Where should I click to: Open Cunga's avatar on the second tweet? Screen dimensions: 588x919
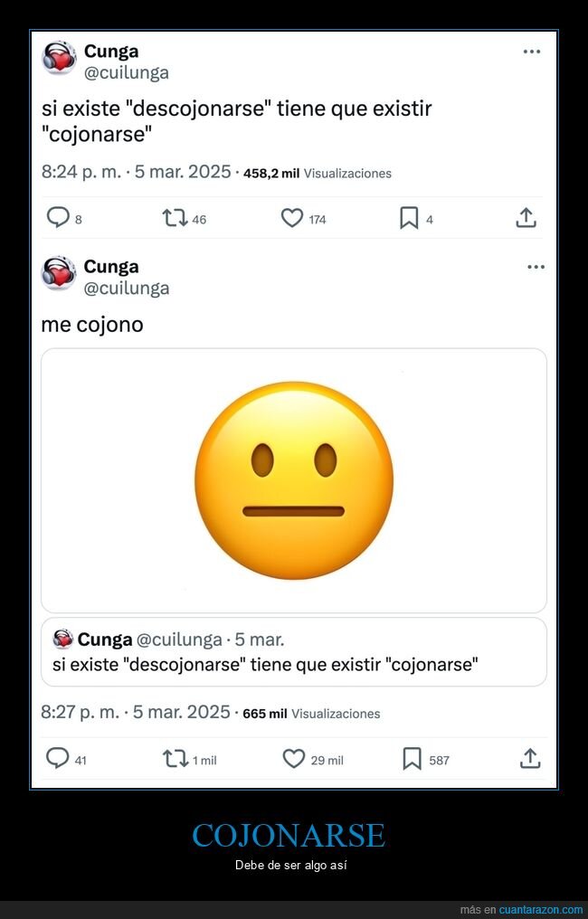pos(60,274)
